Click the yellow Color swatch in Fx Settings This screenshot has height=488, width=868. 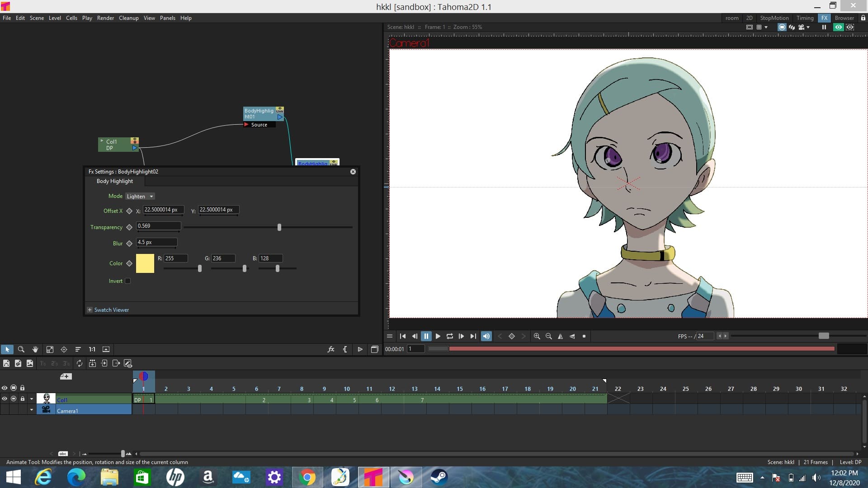tap(145, 263)
